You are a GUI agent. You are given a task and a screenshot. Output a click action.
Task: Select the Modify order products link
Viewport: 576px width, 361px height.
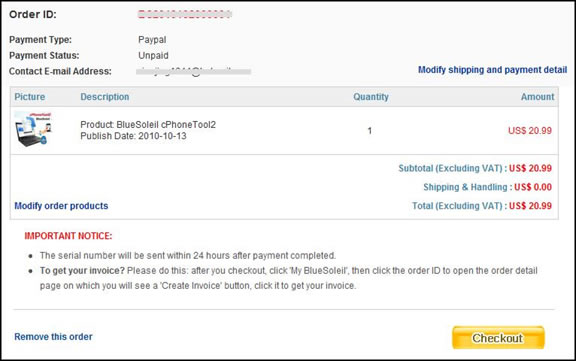point(61,206)
